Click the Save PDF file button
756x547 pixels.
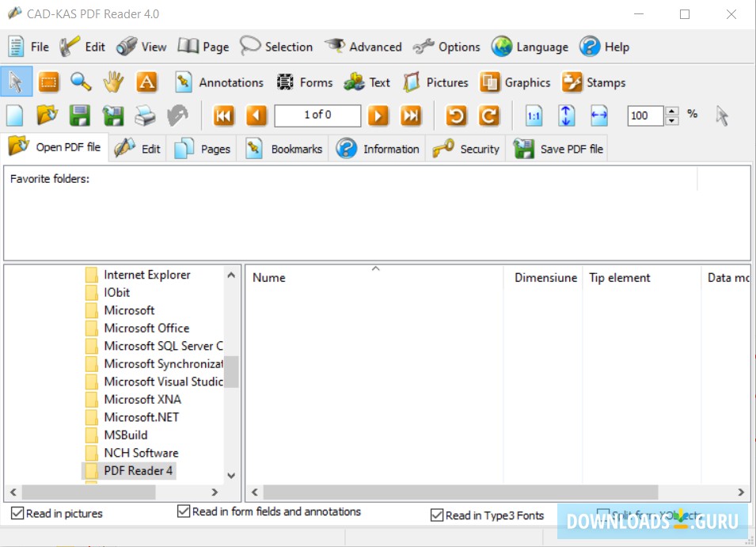pyautogui.click(x=557, y=148)
